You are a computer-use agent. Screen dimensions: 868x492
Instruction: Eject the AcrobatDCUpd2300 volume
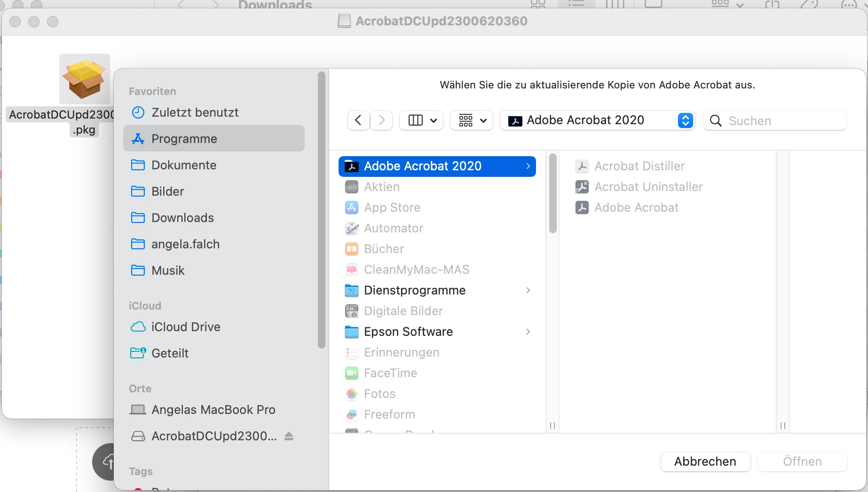click(x=289, y=436)
